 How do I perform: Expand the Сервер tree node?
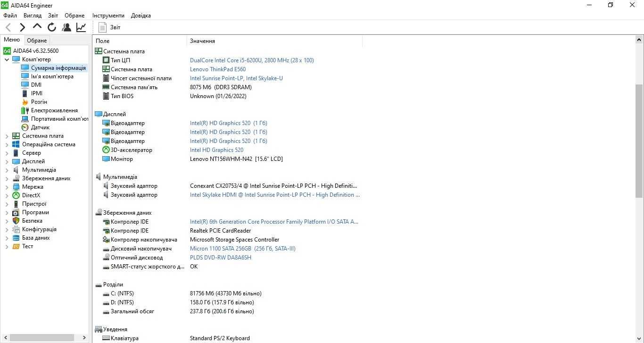[7, 153]
